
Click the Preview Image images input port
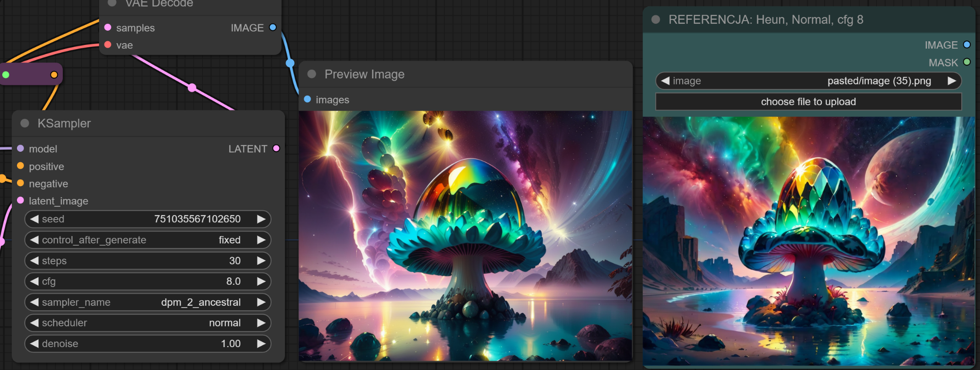[x=307, y=99]
